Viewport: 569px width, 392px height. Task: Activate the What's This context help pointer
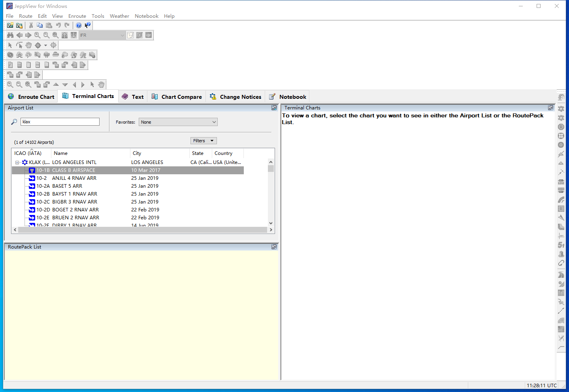pyautogui.click(x=88, y=25)
